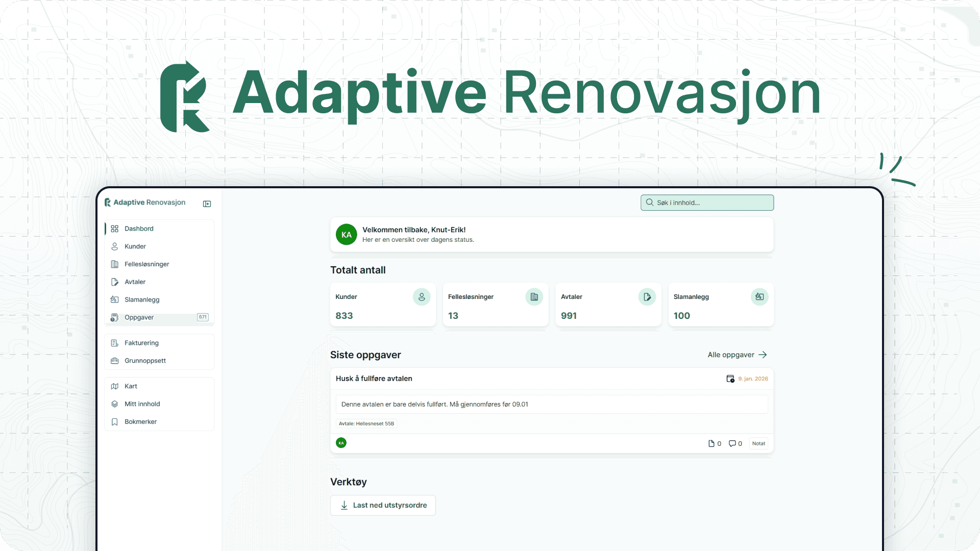Click the Slamanlegg sidebar icon
The width and height of the screenshot is (980, 551).
[115, 299]
